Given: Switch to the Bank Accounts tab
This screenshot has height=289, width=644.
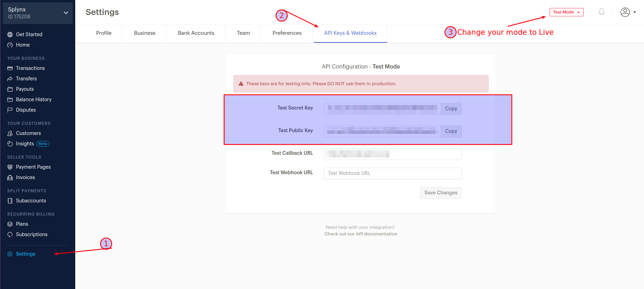Looking at the screenshot, I should (x=196, y=33).
